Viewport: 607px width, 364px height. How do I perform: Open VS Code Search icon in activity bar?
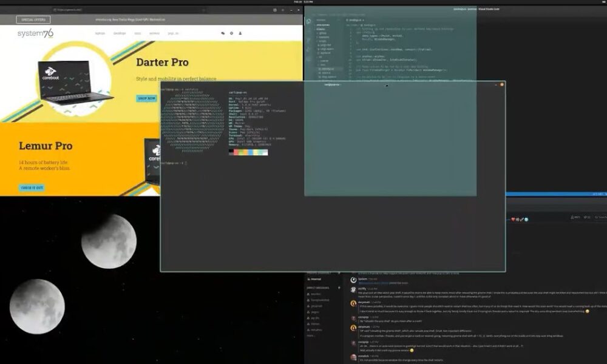(x=308, y=31)
